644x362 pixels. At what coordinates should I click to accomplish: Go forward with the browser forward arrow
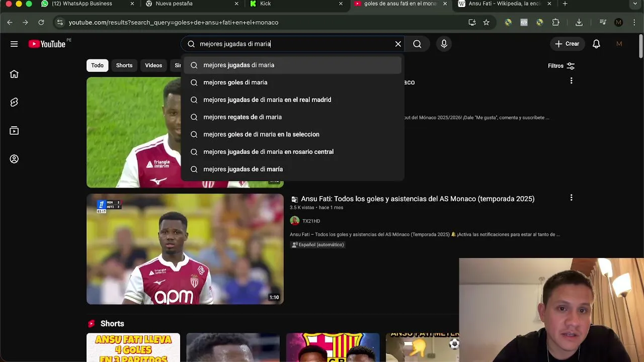(x=25, y=22)
